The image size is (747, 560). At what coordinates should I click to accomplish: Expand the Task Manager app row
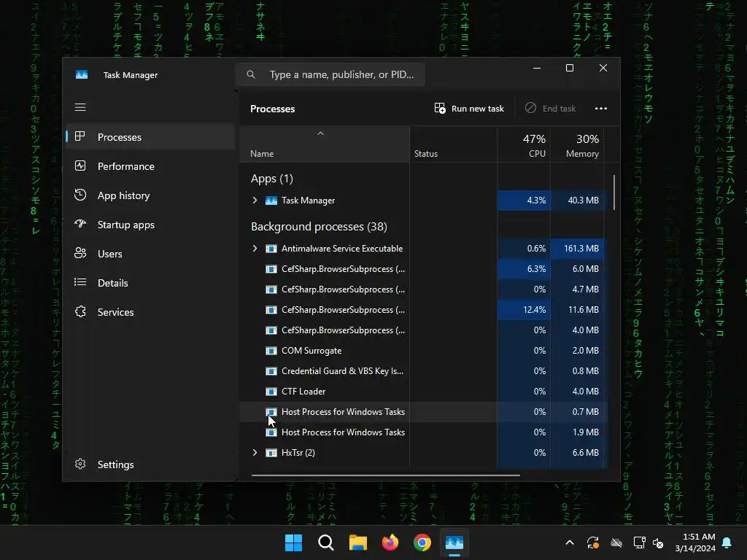[255, 201]
